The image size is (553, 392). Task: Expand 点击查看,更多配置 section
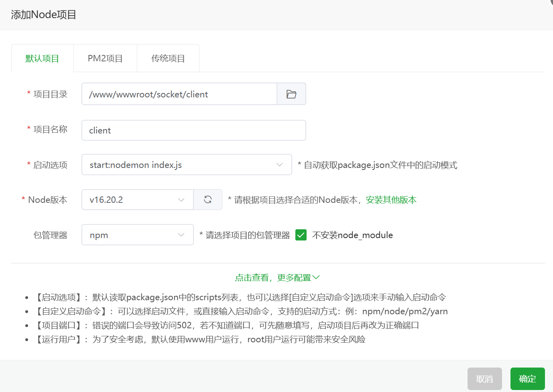click(277, 278)
